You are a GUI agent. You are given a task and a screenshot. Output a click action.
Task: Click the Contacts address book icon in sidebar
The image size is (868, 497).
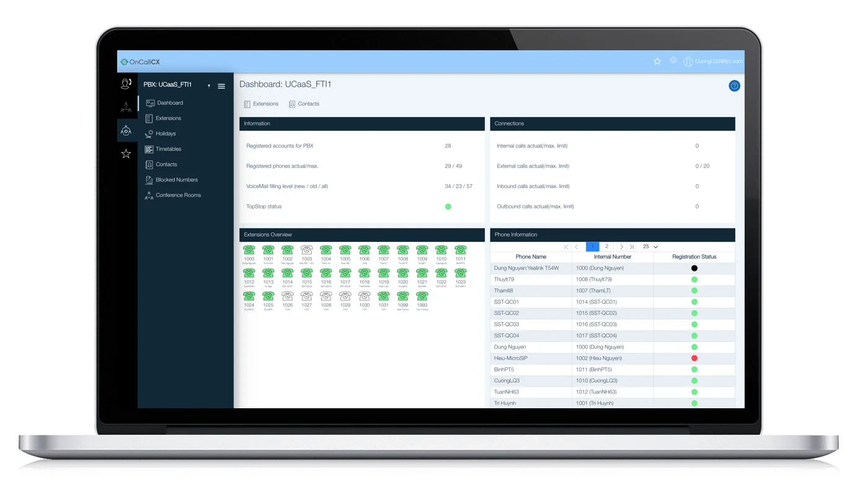[149, 164]
